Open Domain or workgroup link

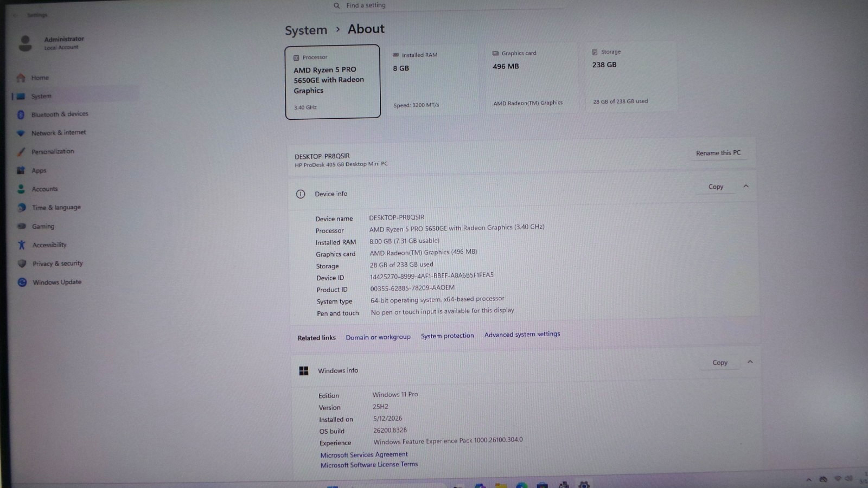(378, 337)
